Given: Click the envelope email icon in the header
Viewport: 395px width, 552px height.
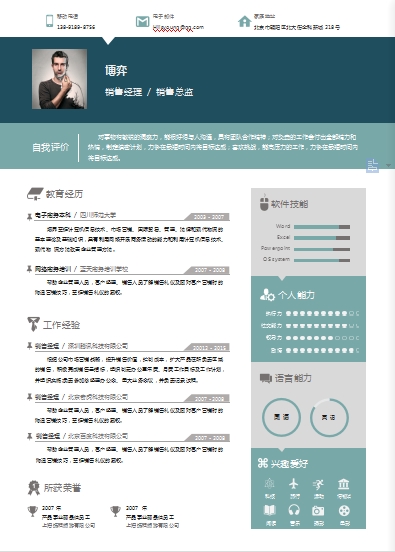Looking at the screenshot, I should coord(142,21).
